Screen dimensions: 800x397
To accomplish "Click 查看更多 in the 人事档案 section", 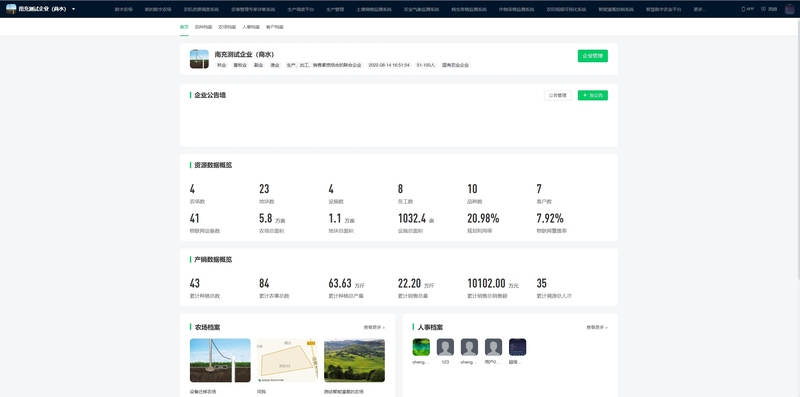I will click(x=597, y=327).
